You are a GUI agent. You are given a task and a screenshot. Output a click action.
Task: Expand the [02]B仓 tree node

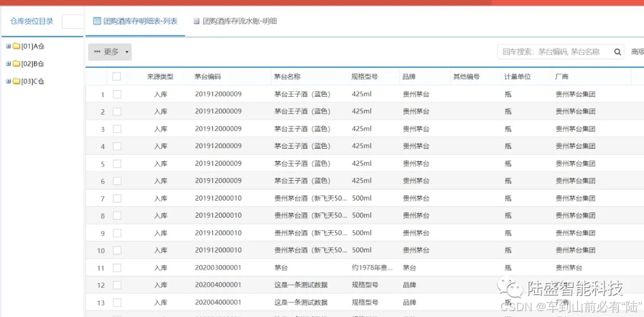(x=8, y=64)
